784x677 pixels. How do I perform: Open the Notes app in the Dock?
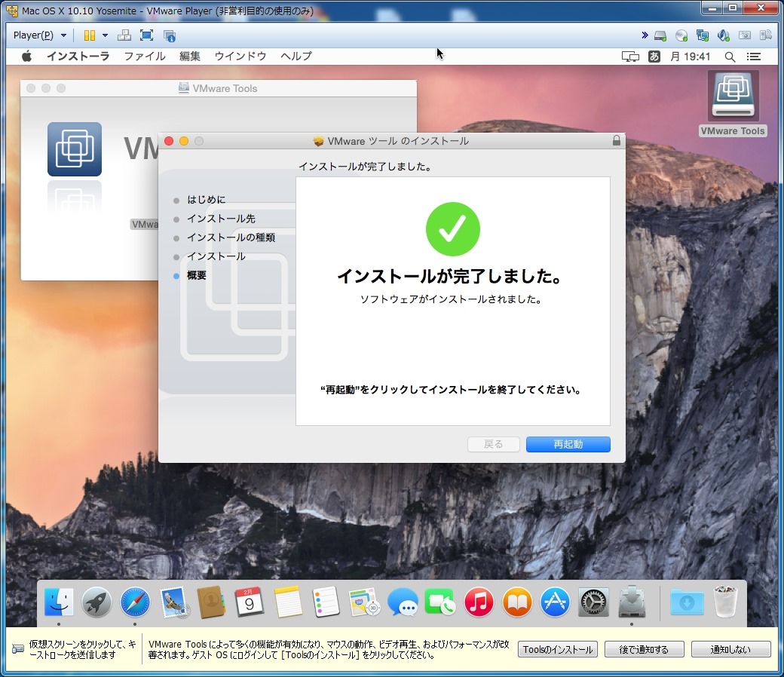click(288, 602)
